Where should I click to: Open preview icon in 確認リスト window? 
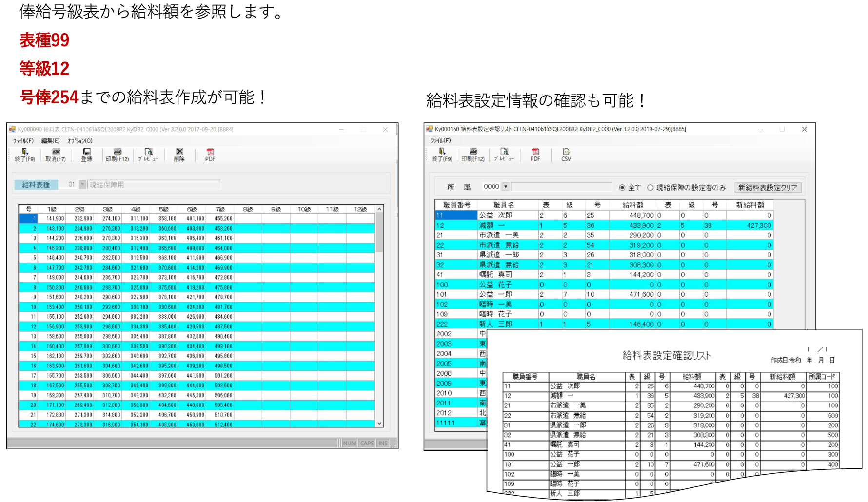pos(504,155)
